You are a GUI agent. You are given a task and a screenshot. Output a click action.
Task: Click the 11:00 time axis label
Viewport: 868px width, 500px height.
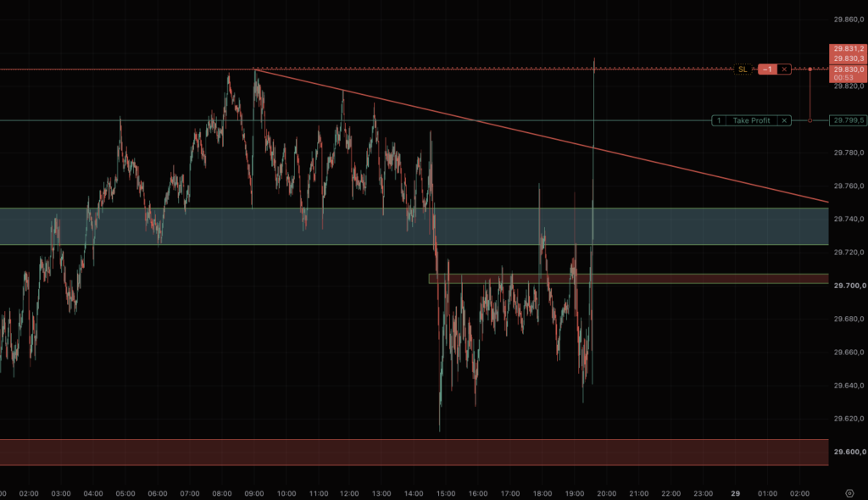pyautogui.click(x=319, y=493)
